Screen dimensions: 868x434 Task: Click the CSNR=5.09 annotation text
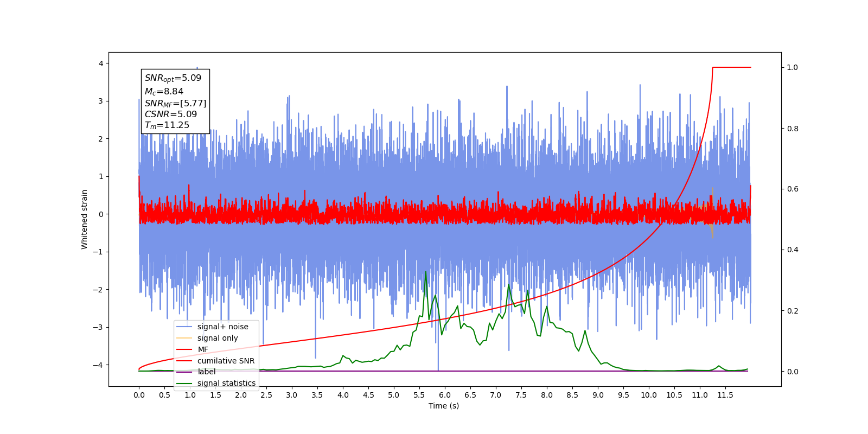171,114
